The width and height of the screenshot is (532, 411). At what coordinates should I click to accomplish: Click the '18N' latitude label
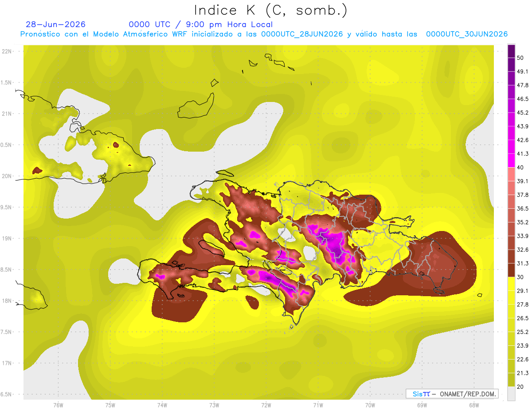(7, 301)
